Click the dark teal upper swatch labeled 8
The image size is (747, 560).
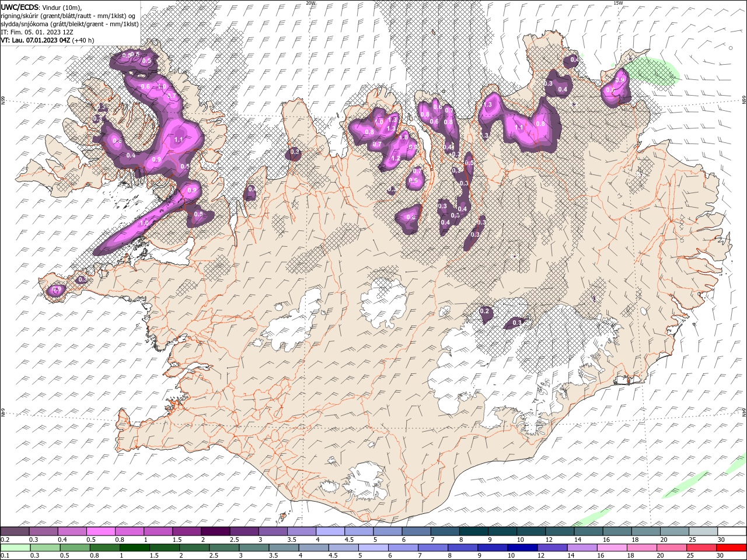point(473,531)
